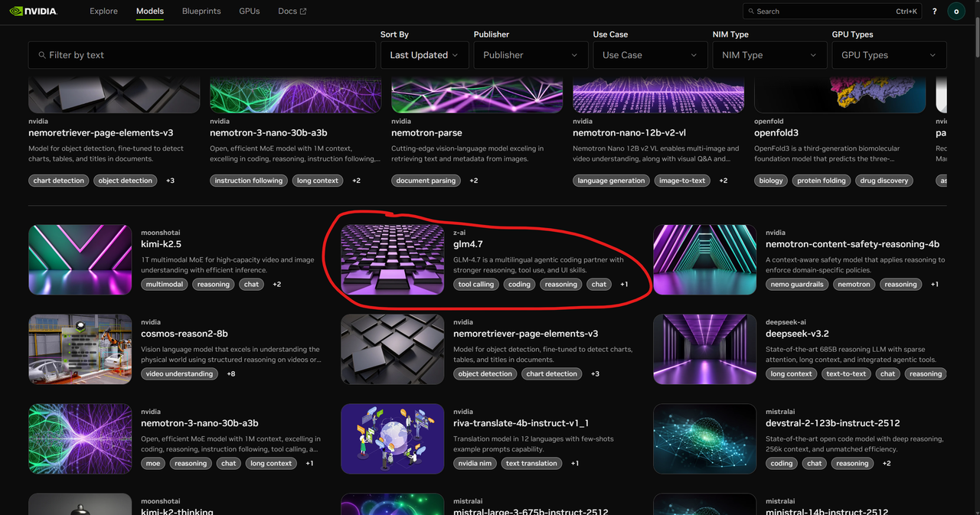Viewport: 980px width, 515px height.
Task: Open the nemotron-content-safety-reasoning-4b thumbnail
Action: [x=704, y=259]
